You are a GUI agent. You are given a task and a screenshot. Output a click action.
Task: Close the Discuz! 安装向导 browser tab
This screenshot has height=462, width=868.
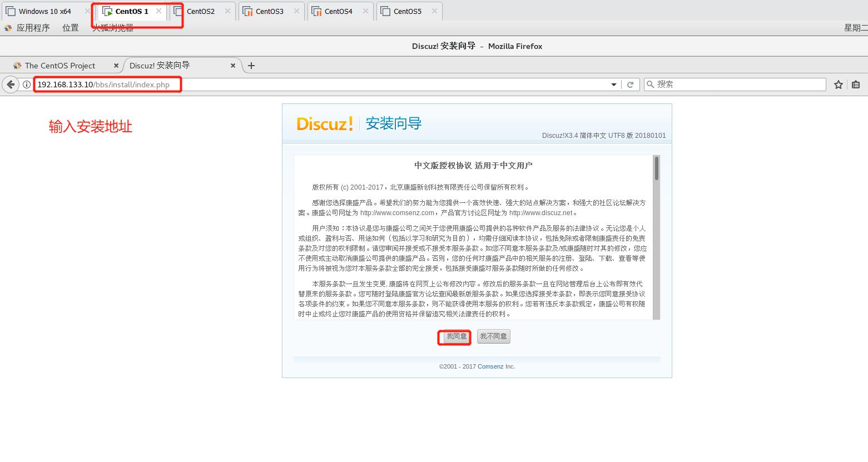click(233, 66)
